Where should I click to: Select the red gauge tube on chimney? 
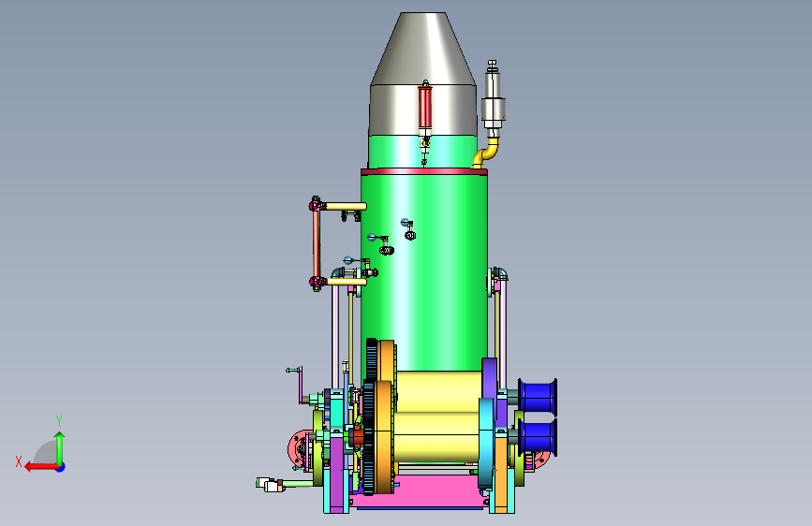click(425, 108)
